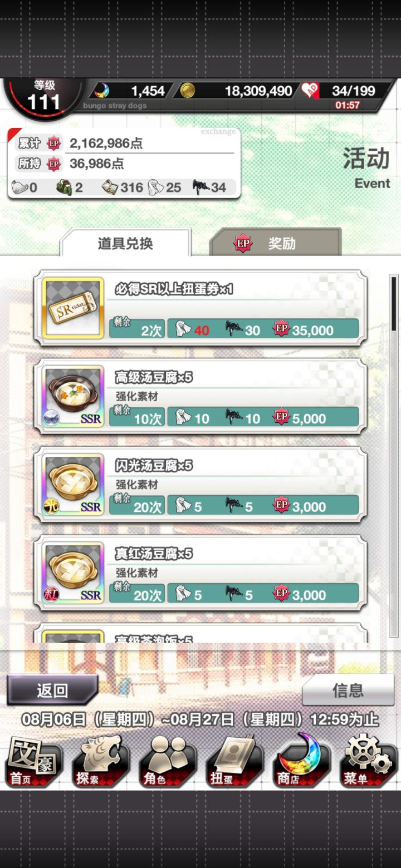Click the 返回 back button
The height and width of the screenshot is (868, 401).
click(52, 691)
